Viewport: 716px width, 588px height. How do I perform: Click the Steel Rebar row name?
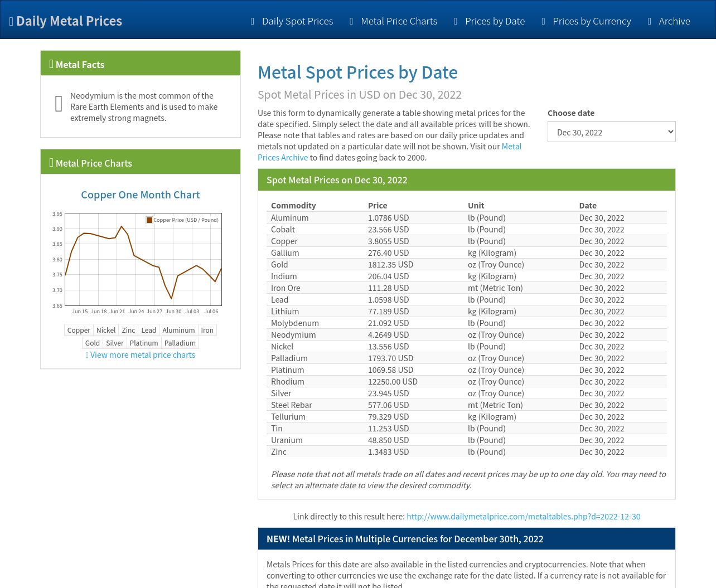point(291,405)
